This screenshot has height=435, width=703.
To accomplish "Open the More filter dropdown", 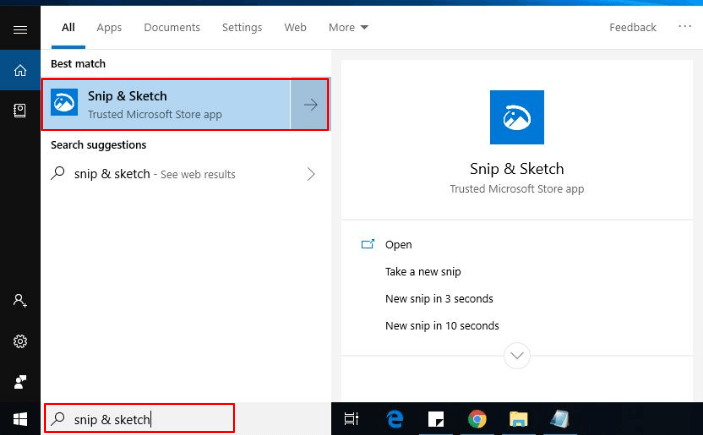I will coord(348,28).
